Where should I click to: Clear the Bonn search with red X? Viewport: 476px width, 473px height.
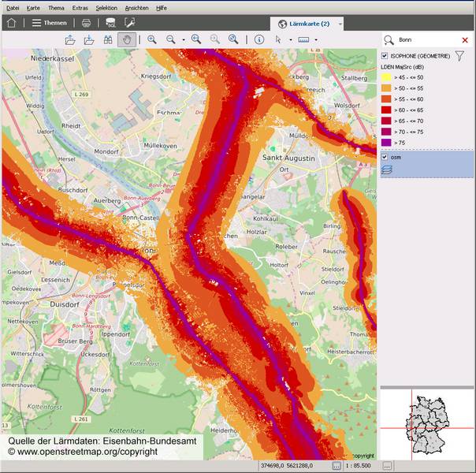click(x=465, y=39)
